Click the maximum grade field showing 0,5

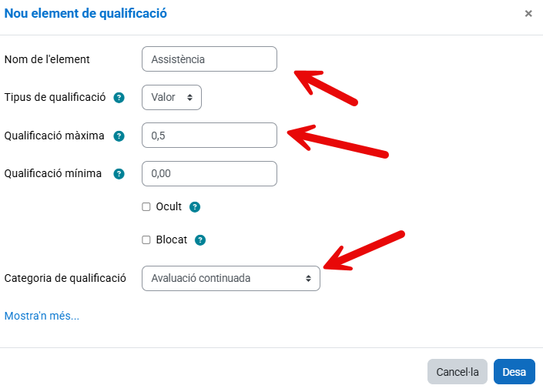(x=209, y=136)
